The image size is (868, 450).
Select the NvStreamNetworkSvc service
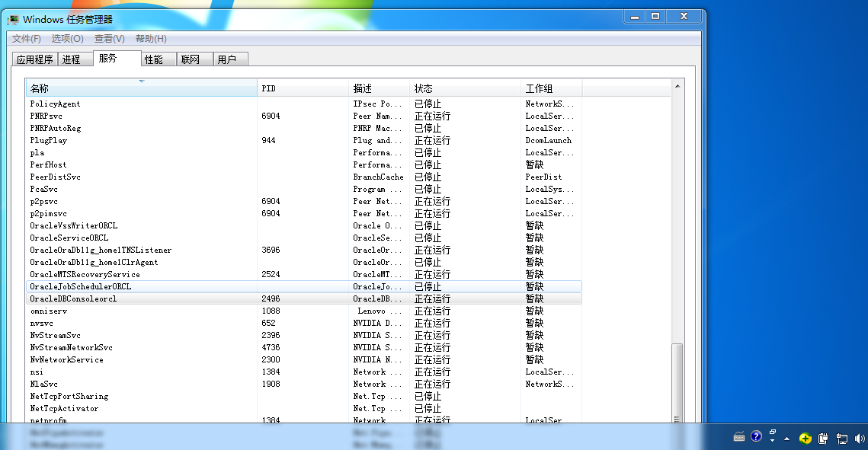(72, 347)
